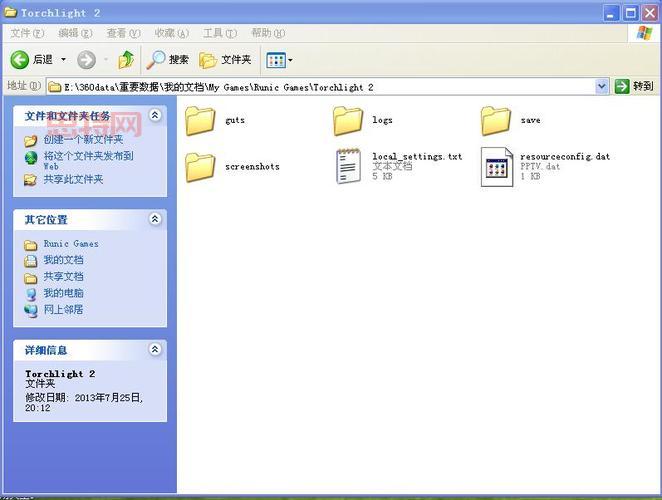The height and width of the screenshot is (500, 662).
Task: Collapse the 文件和文件夹任务 panel
Action: (x=155, y=116)
